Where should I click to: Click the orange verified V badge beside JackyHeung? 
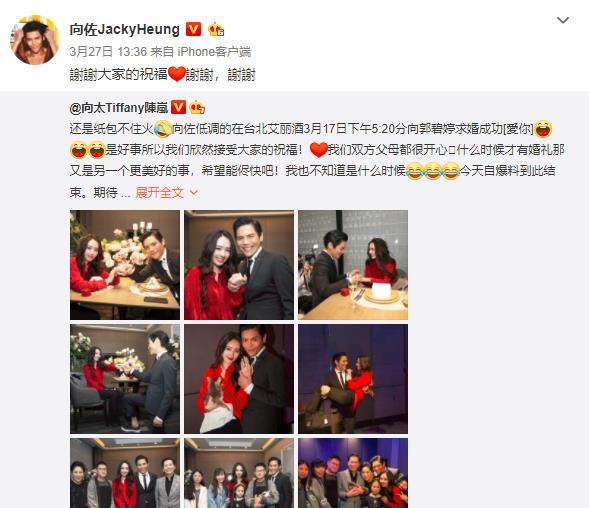[x=193, y=29]
